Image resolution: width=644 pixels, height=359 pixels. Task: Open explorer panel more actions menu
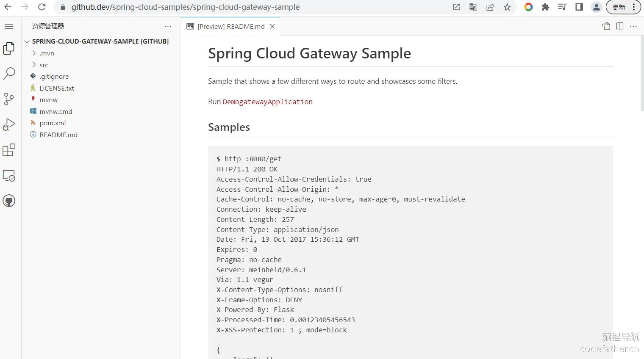[x=168, y=26]
